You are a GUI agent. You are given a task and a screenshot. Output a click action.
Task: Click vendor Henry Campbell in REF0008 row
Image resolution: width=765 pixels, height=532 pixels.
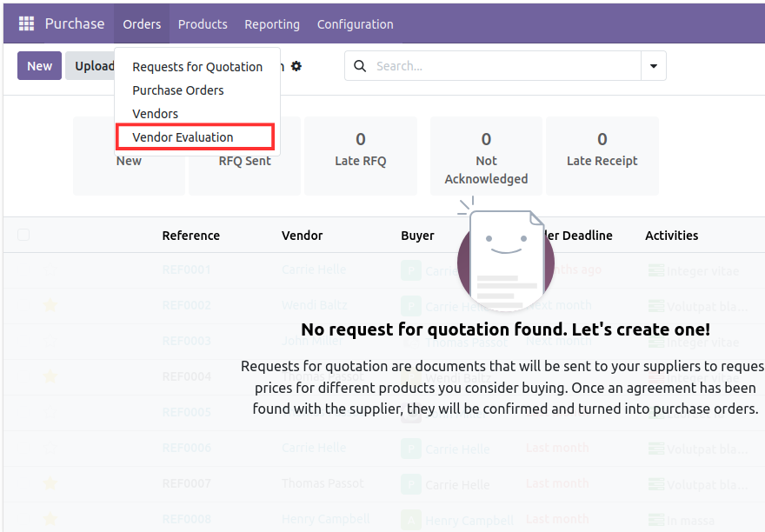[325, 519]
